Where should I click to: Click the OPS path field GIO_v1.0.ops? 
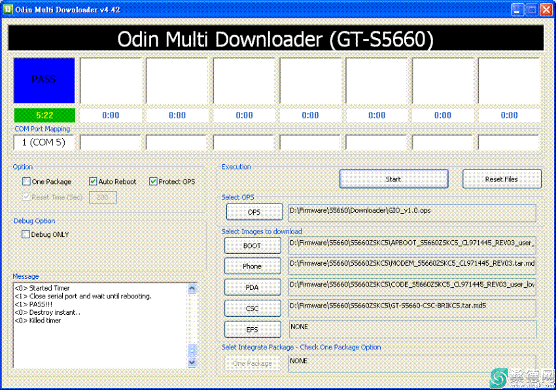pos(412,213)
